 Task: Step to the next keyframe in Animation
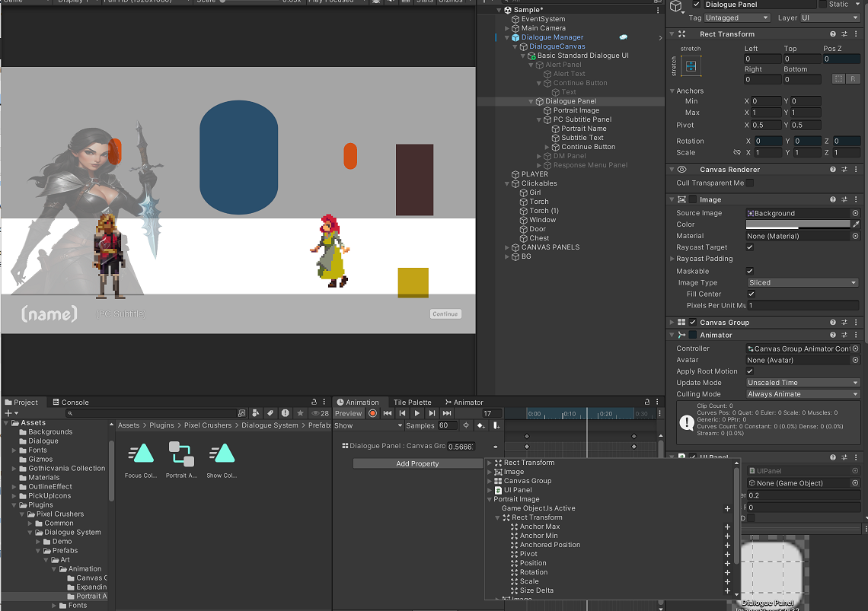[432, 413]
